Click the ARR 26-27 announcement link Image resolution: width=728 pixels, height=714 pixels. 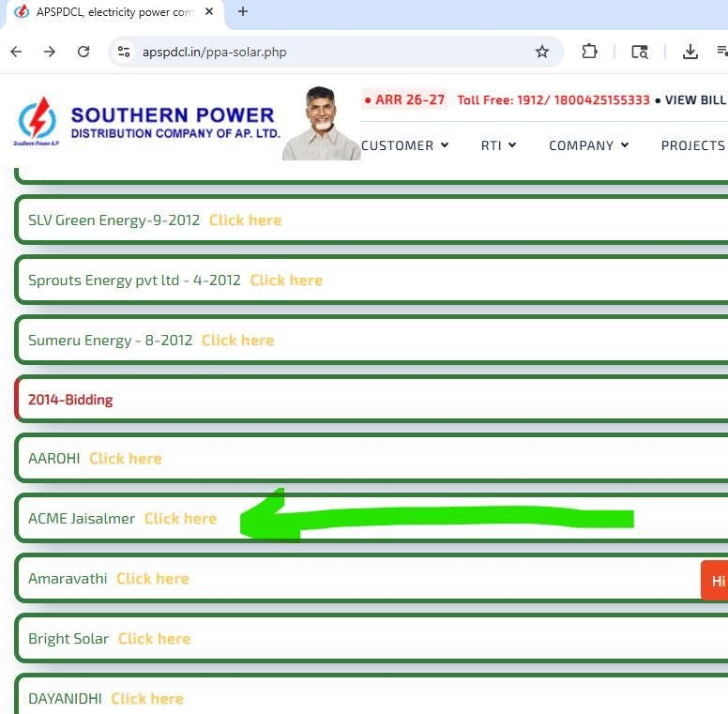405,99
